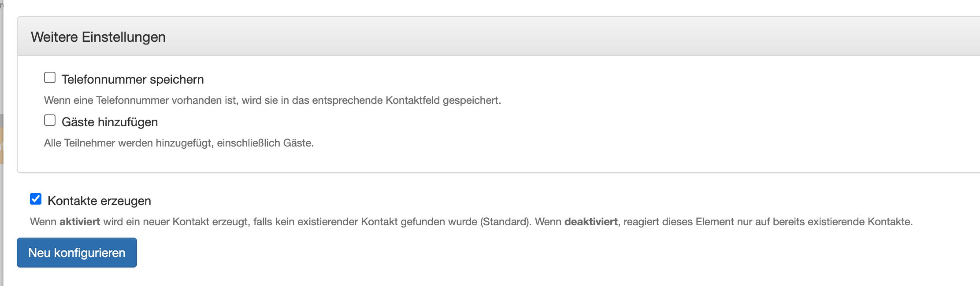Click the word "(Standard)" in the help text
The height and width of the screenshot is (286, 980).
505,222
